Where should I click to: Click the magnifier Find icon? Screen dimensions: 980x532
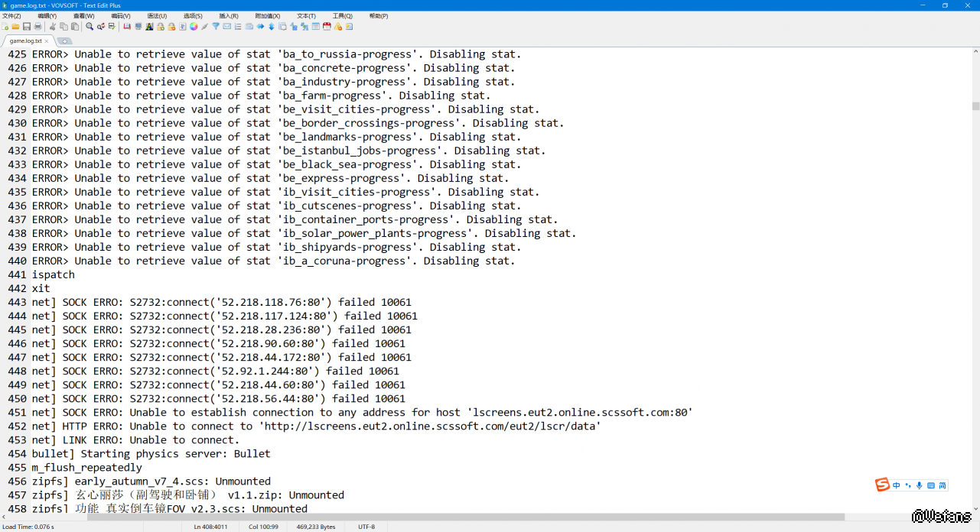tap(90, 27)
